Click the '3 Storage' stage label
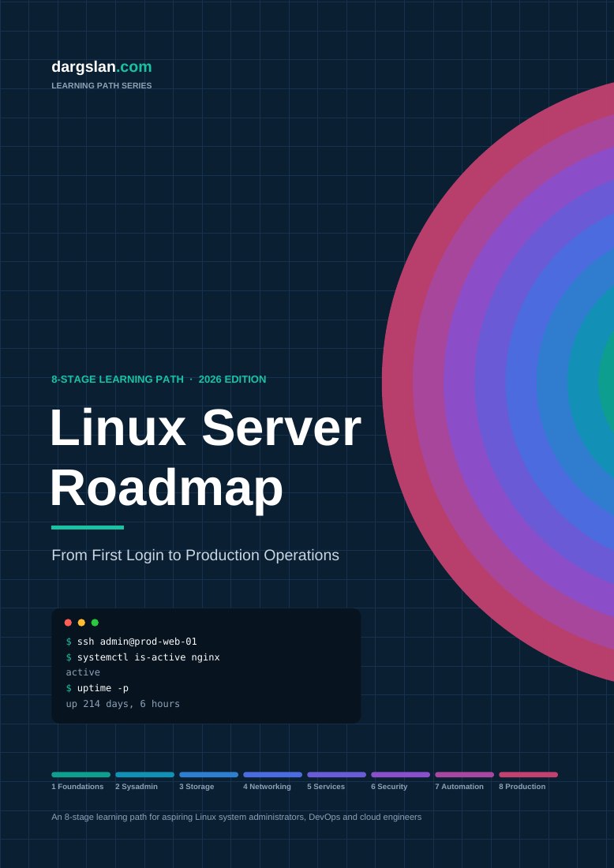614x868 pixels. [197, 787]
